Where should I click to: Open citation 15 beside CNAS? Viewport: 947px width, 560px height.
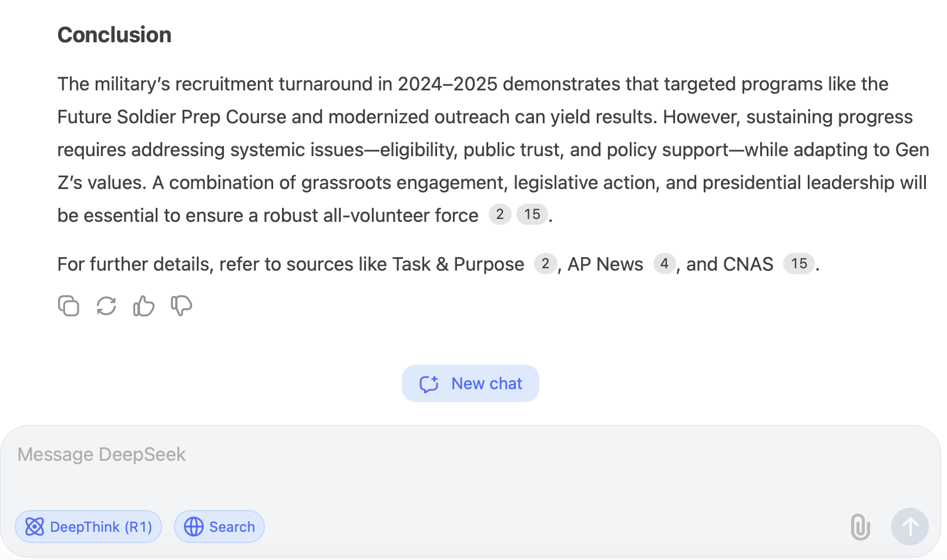click(799, 264)
